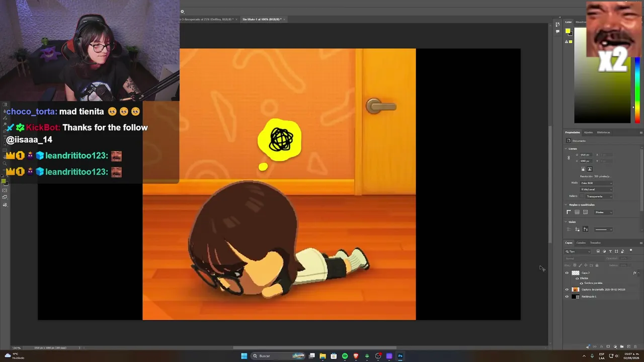Viewport: 644px width, 362px height.
Task: Lock transparent pixels in Layers panel
Action: [x=575, y=265]
